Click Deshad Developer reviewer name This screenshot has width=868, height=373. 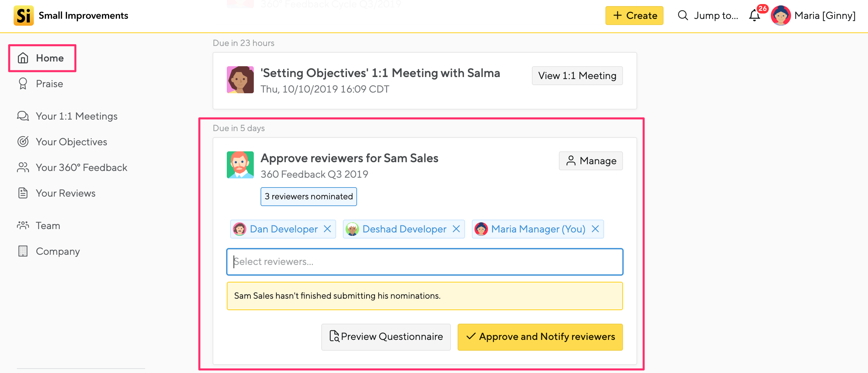pyautogui.click(x=404, y=229)
